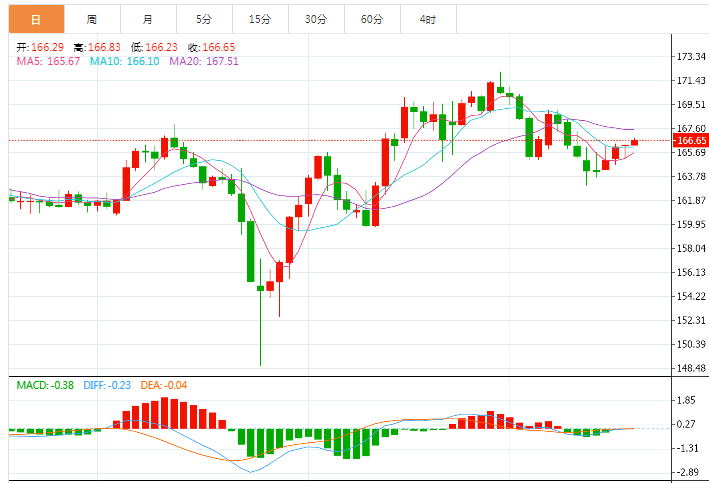Click the DIFF: -0.23 value
Viewport: 709px width, 483px height.
click(x=107, y=385)
